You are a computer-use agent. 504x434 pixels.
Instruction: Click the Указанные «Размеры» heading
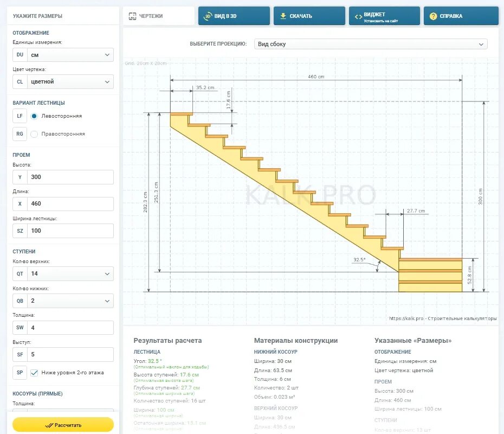click(413, 340)
